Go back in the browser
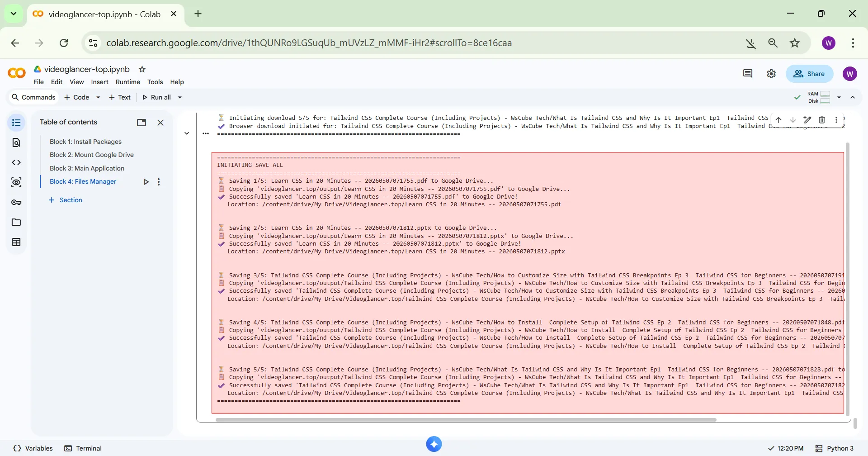The image size is (868, 456). [x=15, y=43]
